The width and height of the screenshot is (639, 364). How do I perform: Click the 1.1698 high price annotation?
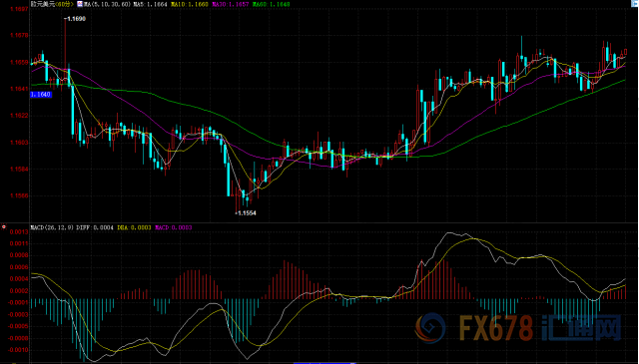point(75,19)
